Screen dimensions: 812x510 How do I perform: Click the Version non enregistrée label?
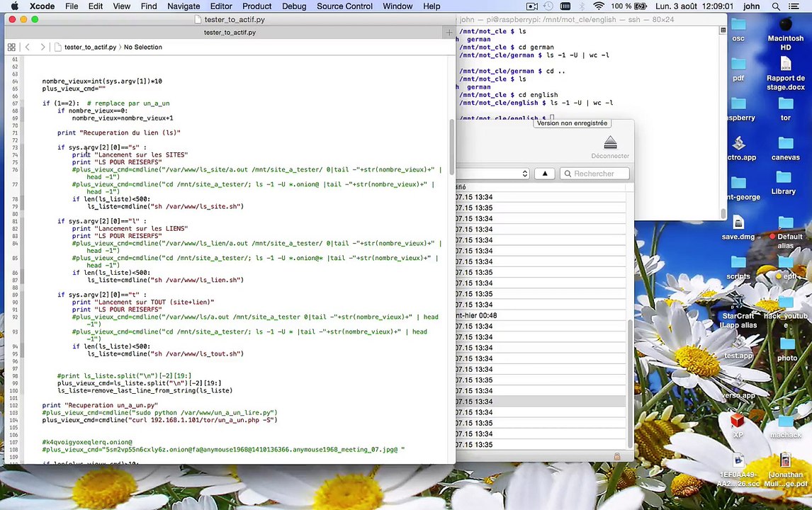pos(572,123)
